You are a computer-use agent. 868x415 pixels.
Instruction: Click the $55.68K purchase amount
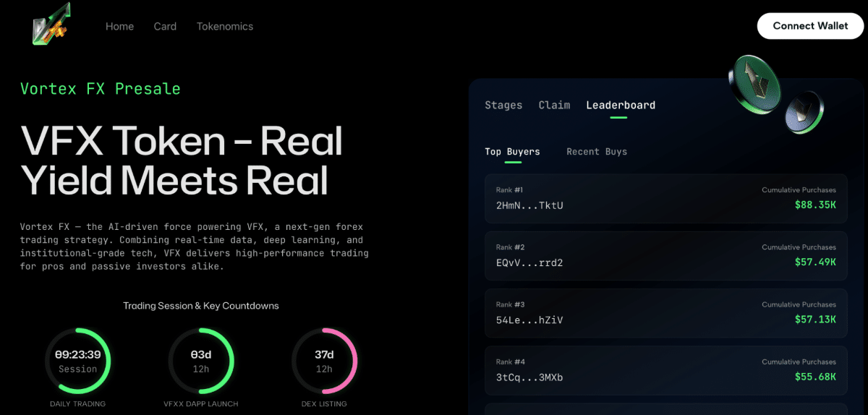[815, 377]
